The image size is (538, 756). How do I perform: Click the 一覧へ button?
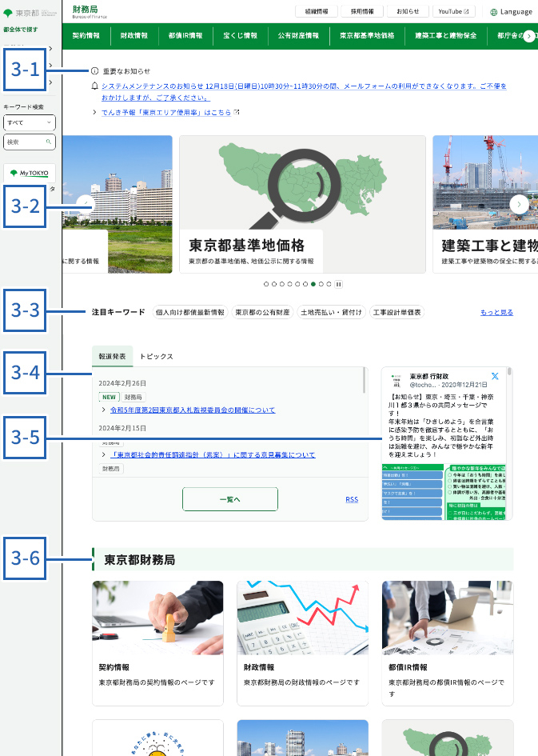click(x=230, y=499)
